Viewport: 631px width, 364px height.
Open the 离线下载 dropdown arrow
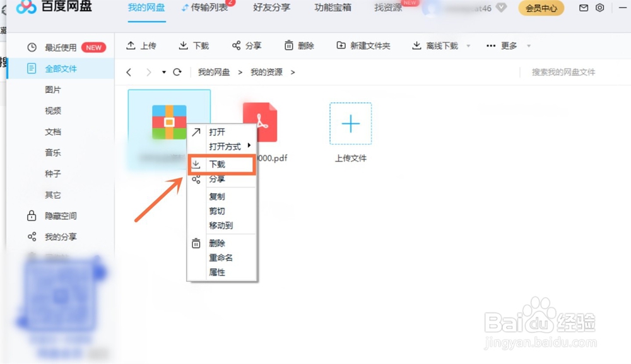point(468,45)
